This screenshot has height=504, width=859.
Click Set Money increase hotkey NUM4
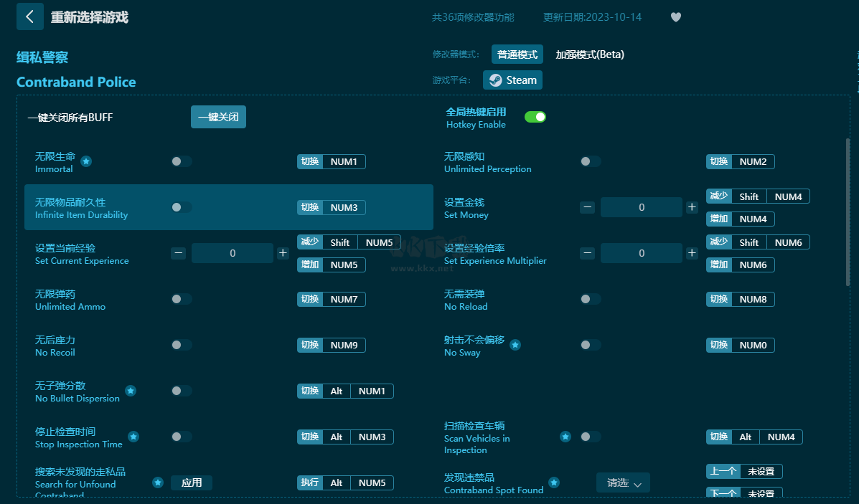[740, 219]
